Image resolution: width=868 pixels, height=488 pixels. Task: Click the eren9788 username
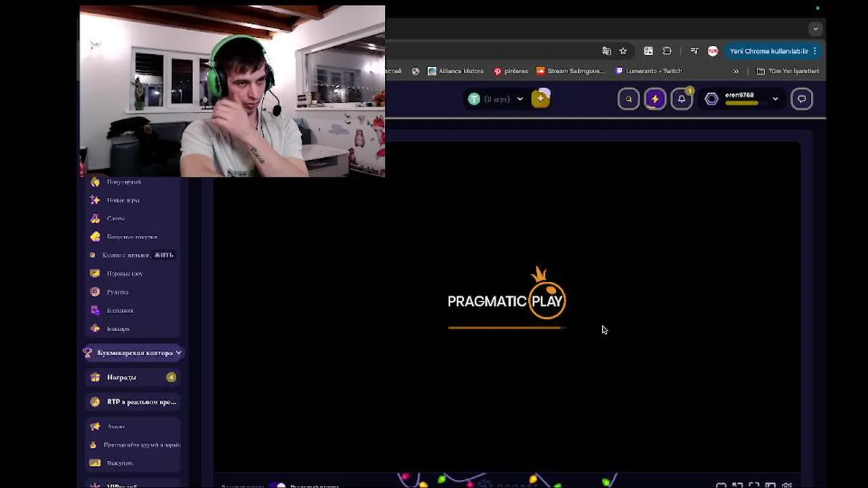tap(739, 95)
